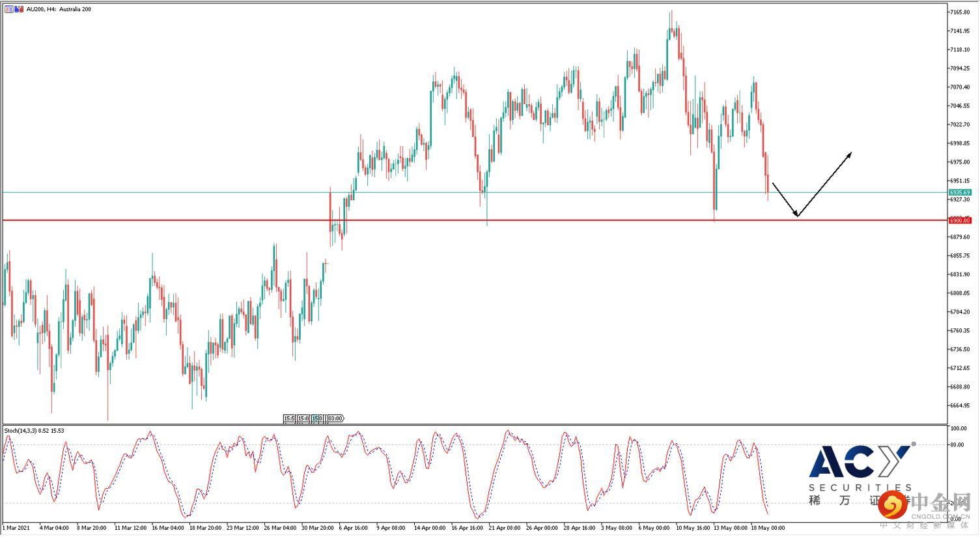Screen dimensions: 980x537
Task: Click the 11 Mar 12:00 time axis label
Action: coord(130,528)
